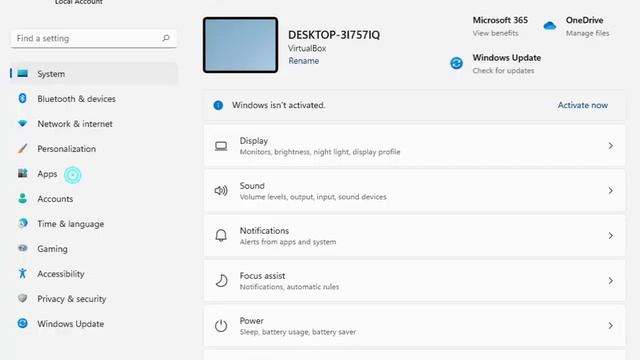This screenshot has width=640, height=360.
Task: Click the System monitor icon in sidebar
Action: coord(23,73)
